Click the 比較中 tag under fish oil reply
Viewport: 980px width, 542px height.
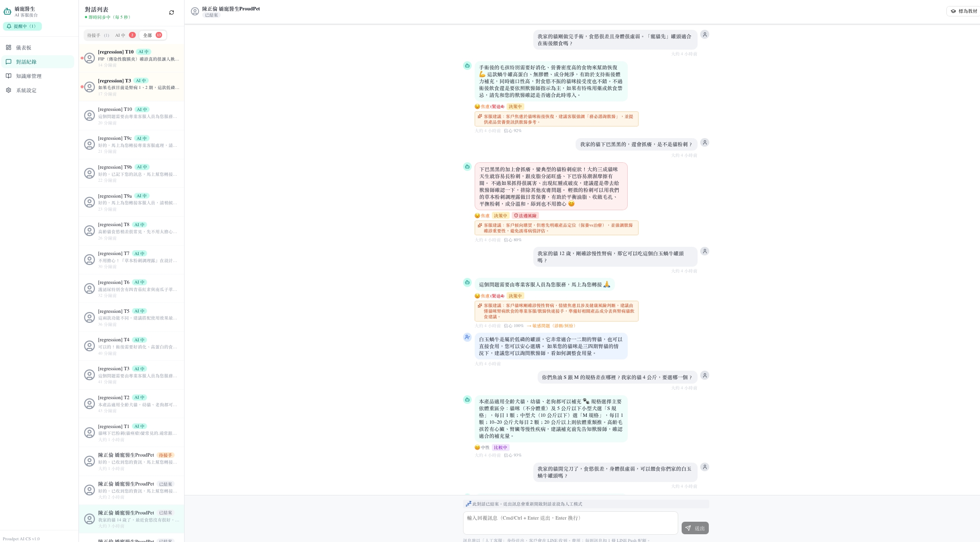501,447
